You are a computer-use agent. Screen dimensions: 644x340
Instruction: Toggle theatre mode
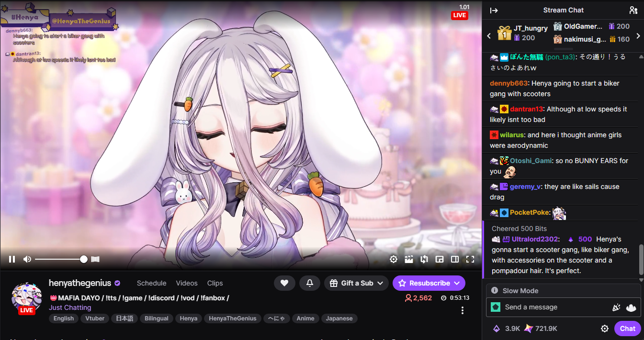pyautogui.click(x=455, y=259)
